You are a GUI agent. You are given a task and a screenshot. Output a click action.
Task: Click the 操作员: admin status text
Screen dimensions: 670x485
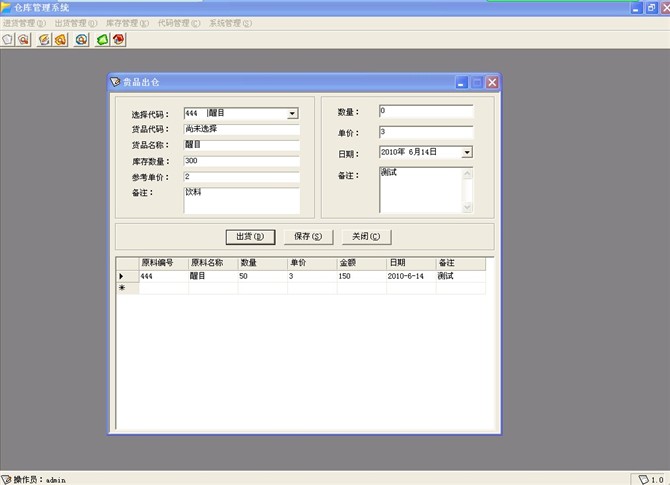click(x=40, y=480)
